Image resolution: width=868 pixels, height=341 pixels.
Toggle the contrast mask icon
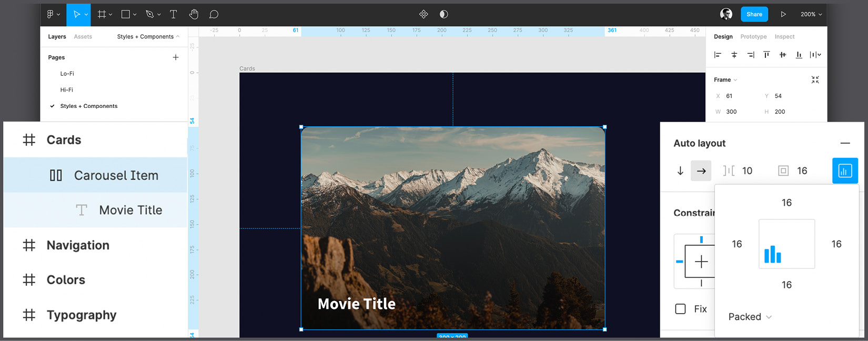(443, 14)
